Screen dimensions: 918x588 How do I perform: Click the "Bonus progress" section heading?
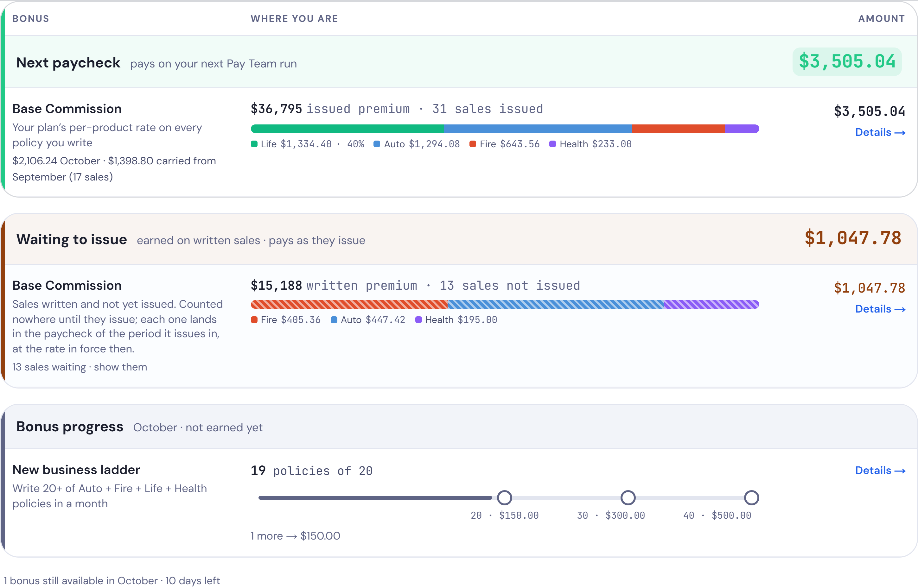click(x=69, y=427)
